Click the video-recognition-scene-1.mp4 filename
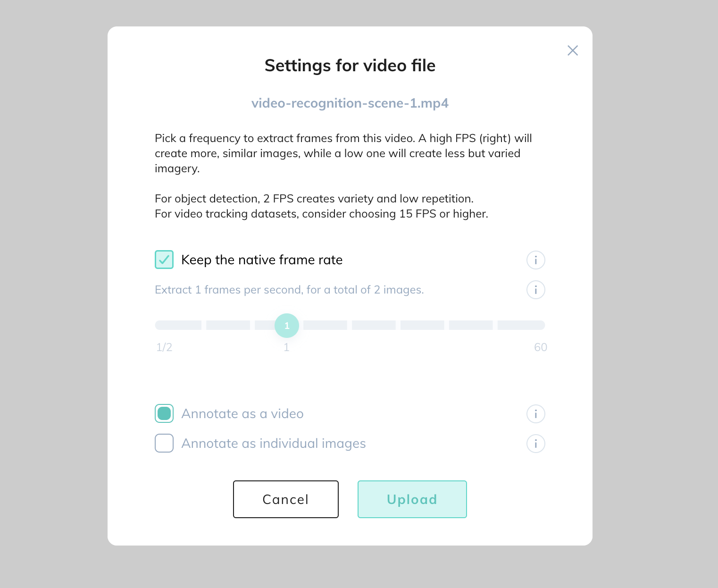This screenshot has width=718, height=588. pyautogui.click(x=350, y=103)
